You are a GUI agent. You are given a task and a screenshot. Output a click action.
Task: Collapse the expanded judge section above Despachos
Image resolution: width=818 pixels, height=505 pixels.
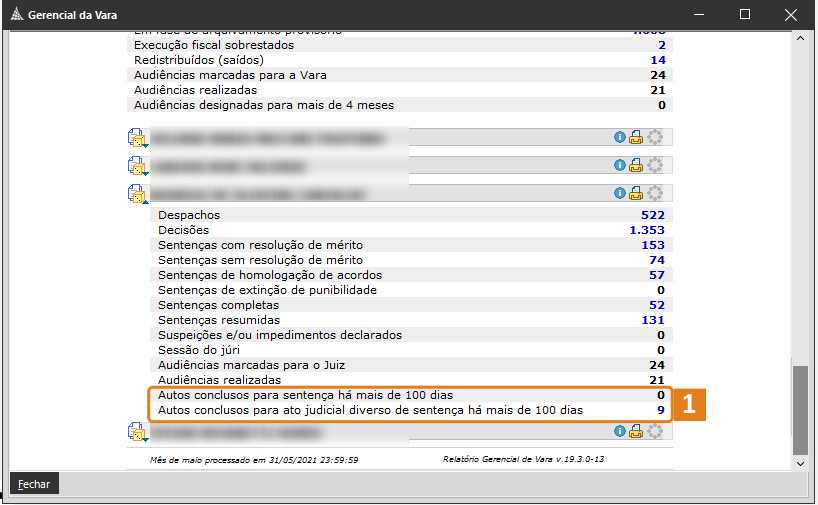[x=137, y=194]
